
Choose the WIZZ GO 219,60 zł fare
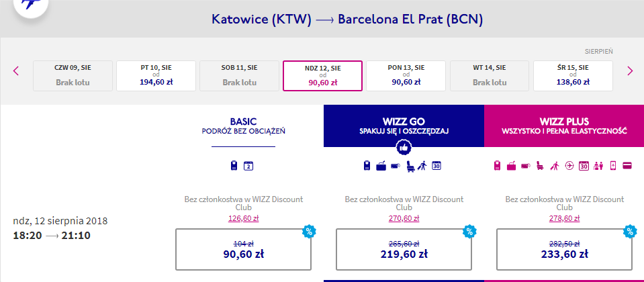tap(402, 248)
